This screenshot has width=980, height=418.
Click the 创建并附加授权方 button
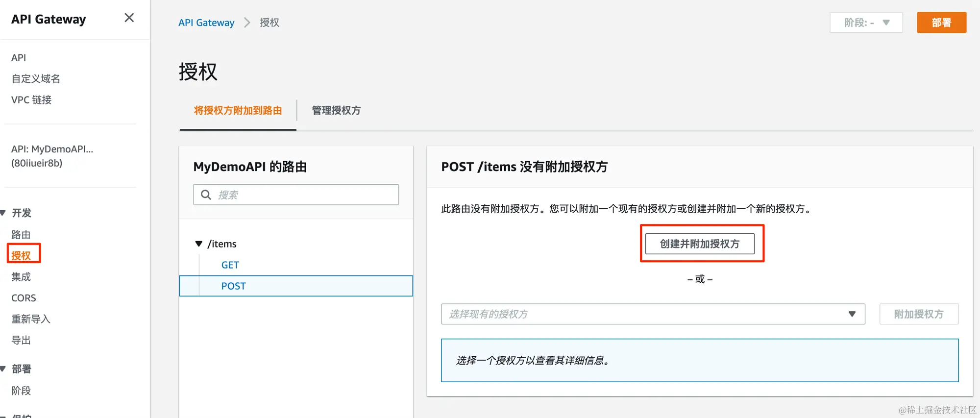700,244
